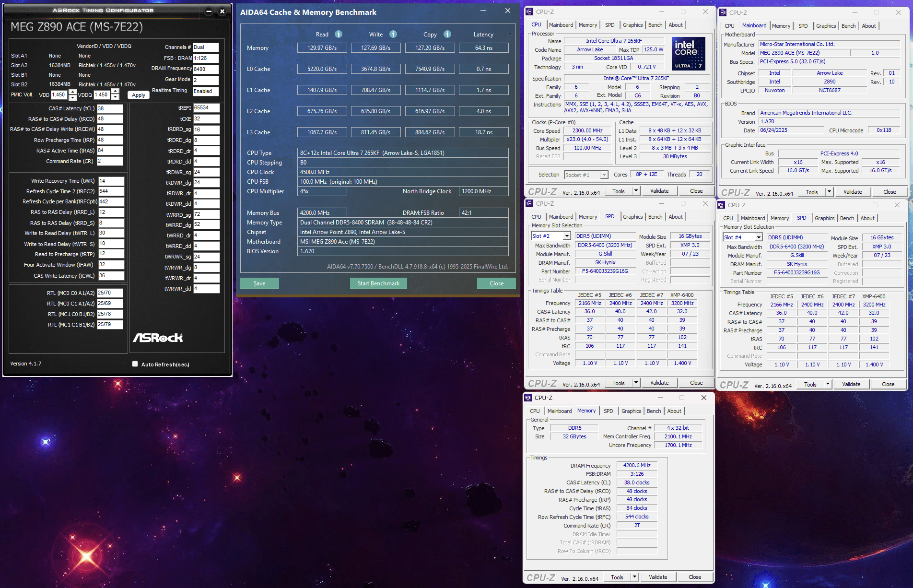
Task: Click the info icon beside the Read column
Action: [x=339, y=34]
